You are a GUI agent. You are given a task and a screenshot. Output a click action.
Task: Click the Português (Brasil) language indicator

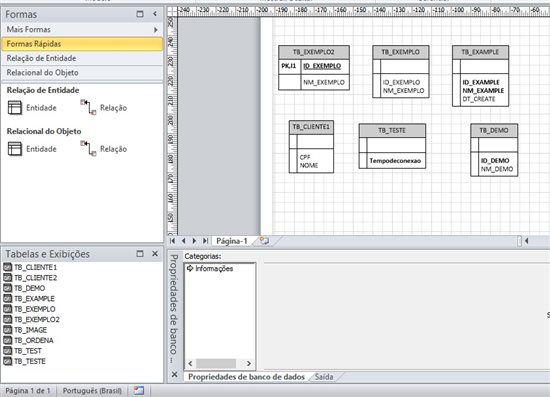92,390
